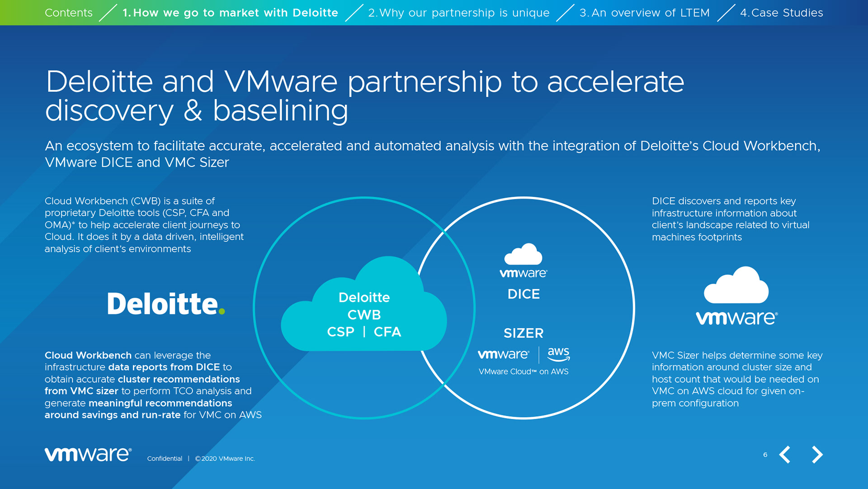868x489 pixels.
Task: Click paragraph 'Cloud Workbench (CWB) is a suite'
Action: click(x=144, y=225)
